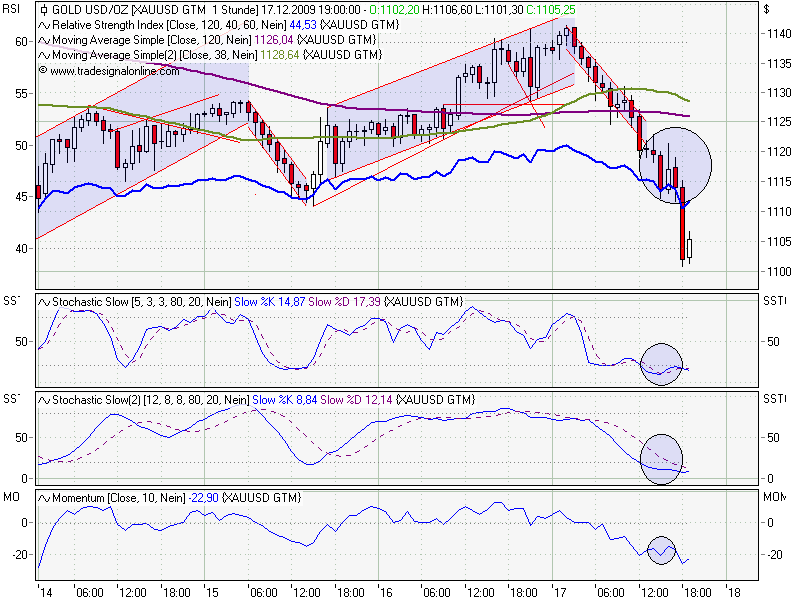800x600 pixels.
Task: Click the open value O:1102,20
Action: (394, 10)
